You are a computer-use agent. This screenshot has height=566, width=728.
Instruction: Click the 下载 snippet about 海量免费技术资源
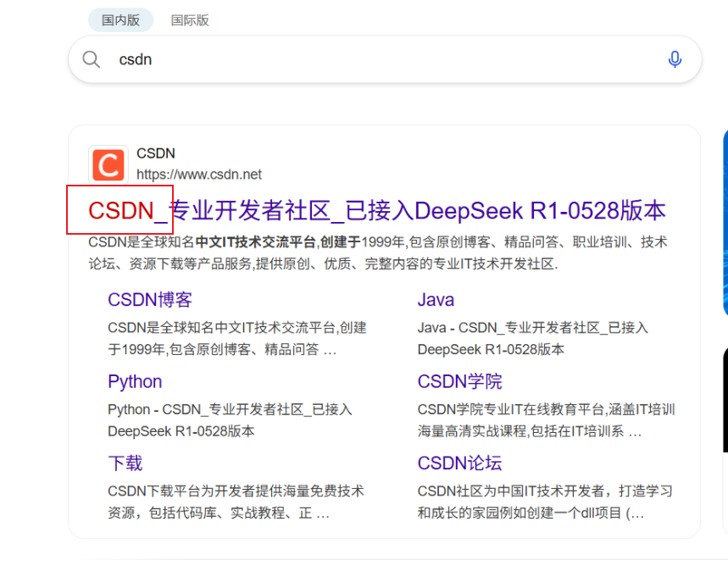point(236,502)
